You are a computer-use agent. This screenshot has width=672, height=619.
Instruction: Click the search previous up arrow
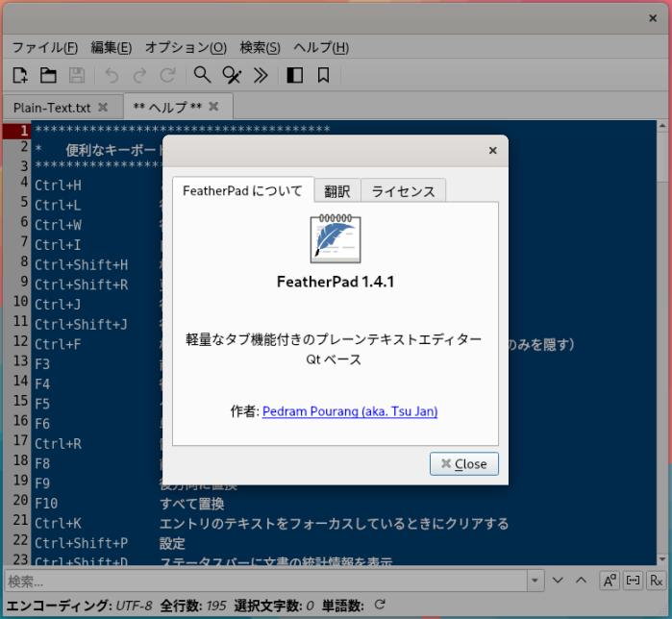[581, 581]
